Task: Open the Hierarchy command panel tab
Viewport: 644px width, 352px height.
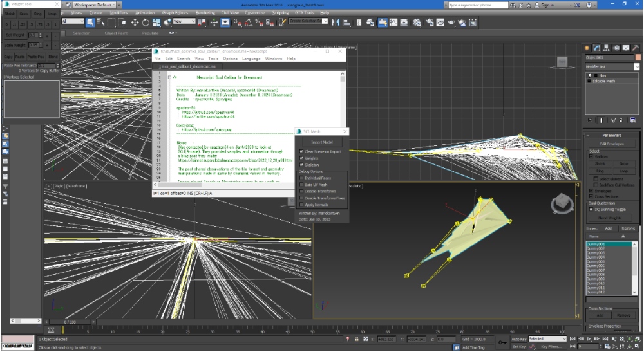Action: pos(607,48)
